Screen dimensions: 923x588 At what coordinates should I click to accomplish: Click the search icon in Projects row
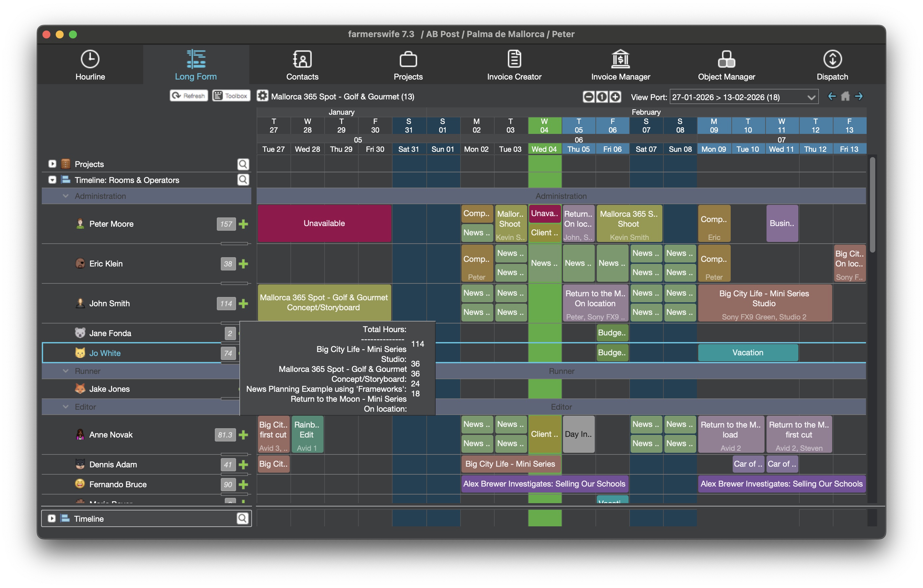point(243,164)
